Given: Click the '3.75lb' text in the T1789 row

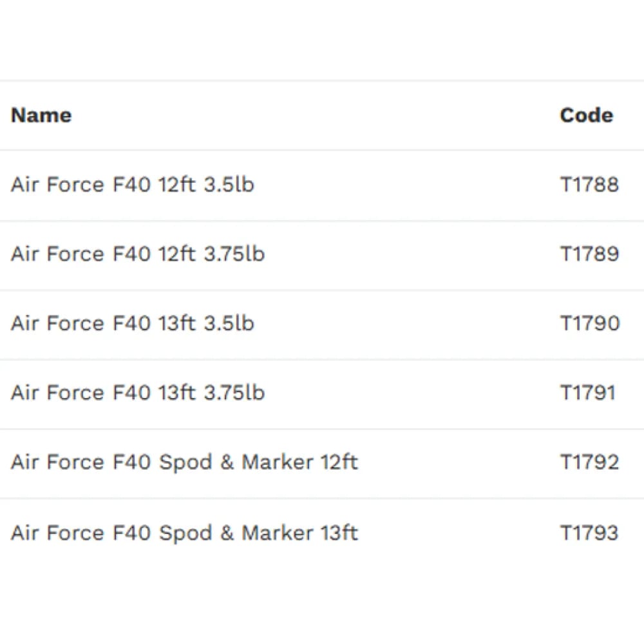Looking at the screenshot, I should click(234, 254).
